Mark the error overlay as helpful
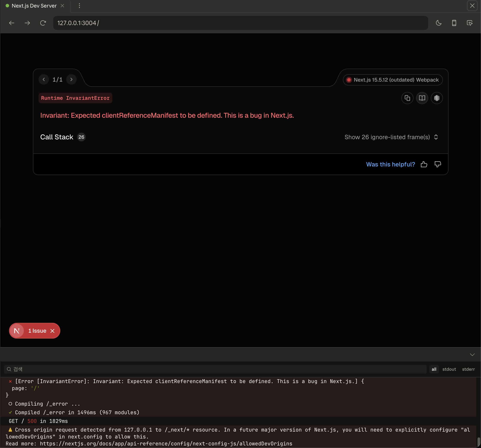The image size is (481, 448). pos(424,164)
